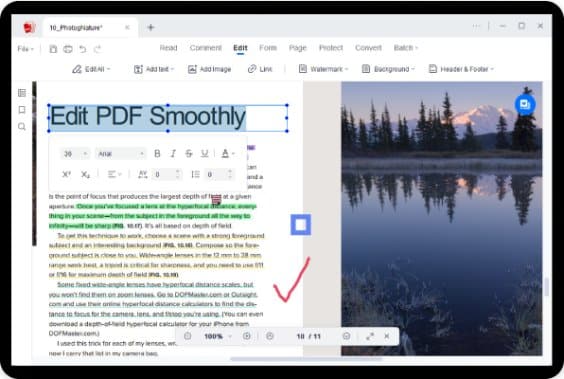
Task: Open the more options ellipsis menu
Action: pos(476,26)
